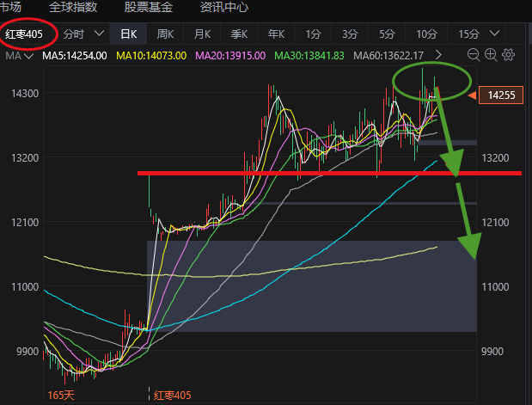Click the current price tag 14255
This screenshot has height=405, width=532.
tap(501, 95)
